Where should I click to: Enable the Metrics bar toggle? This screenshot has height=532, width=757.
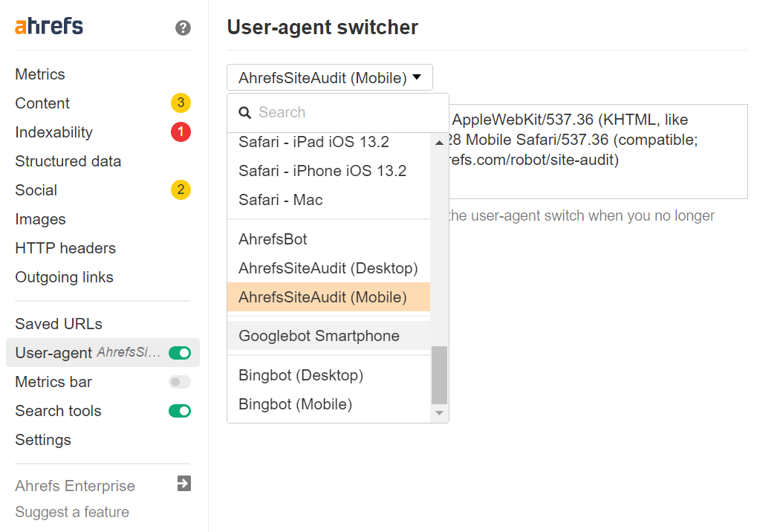click(x=179, y=381)
